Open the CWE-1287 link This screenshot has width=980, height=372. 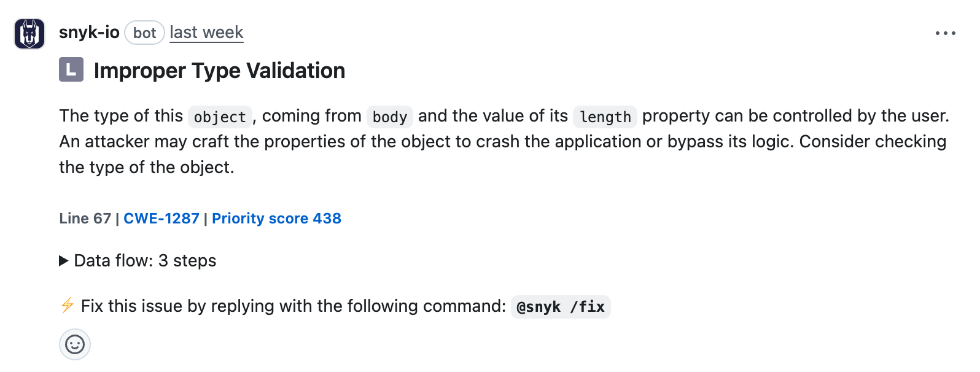click(x=161, y=219)
